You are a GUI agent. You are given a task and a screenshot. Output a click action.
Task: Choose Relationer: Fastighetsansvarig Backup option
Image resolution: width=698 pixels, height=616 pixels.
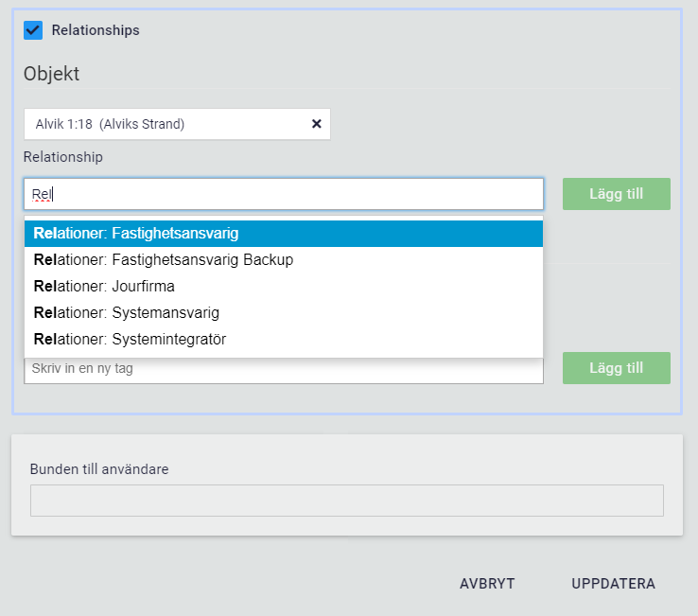point(284,259)
